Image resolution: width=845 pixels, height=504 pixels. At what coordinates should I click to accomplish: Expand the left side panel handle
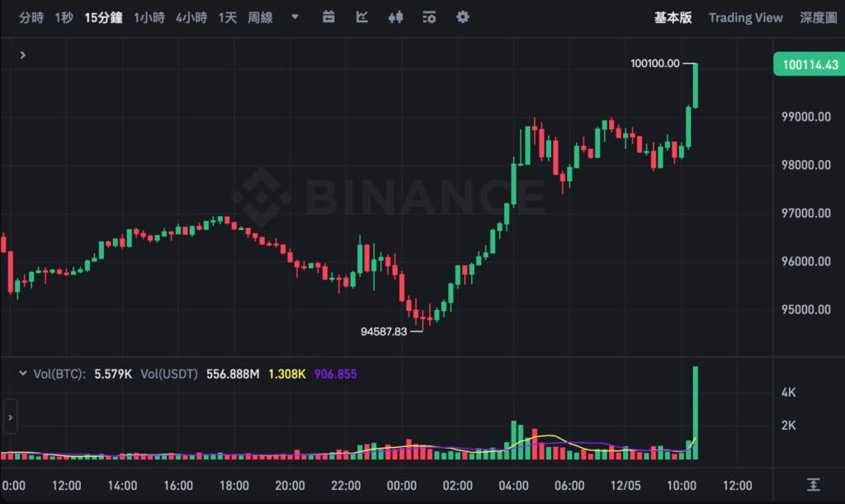click(10, 417)
